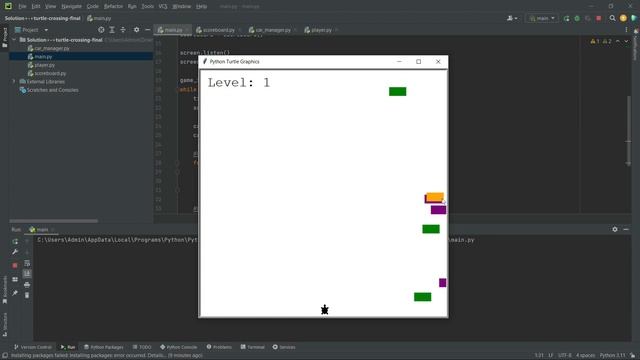The image size is (640, 360).
Task: Open the Edit menu
Action: [x=36, y=7]
